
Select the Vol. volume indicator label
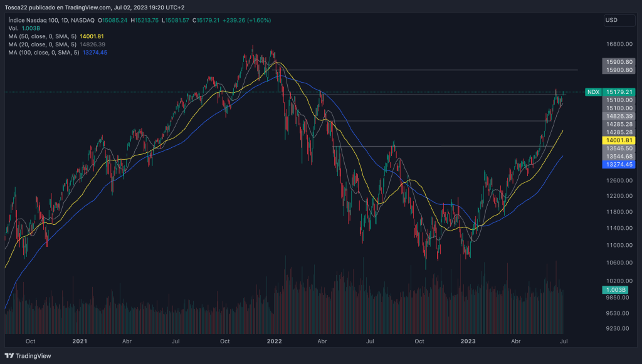point(14,28)
